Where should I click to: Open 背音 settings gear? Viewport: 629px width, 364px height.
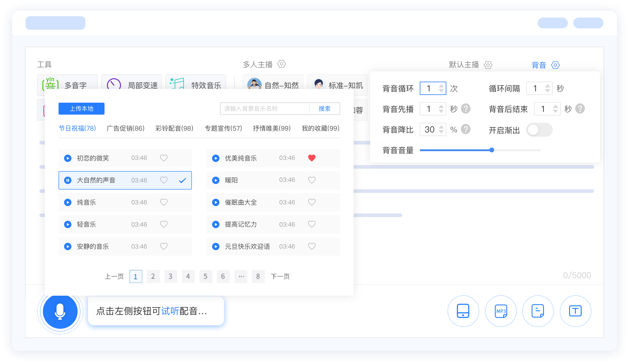click(555, 65)
